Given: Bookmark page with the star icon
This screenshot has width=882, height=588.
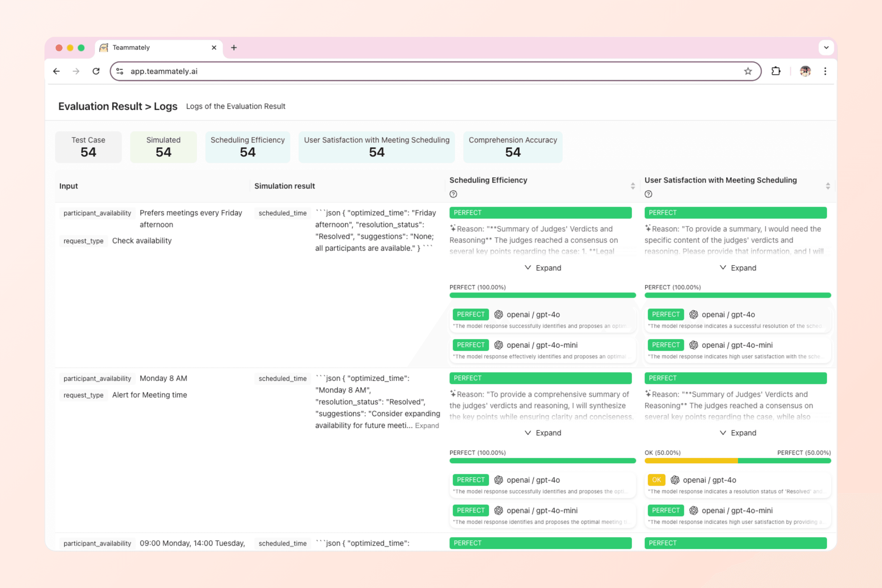Looking at the screenshot, I should (748, 71).
